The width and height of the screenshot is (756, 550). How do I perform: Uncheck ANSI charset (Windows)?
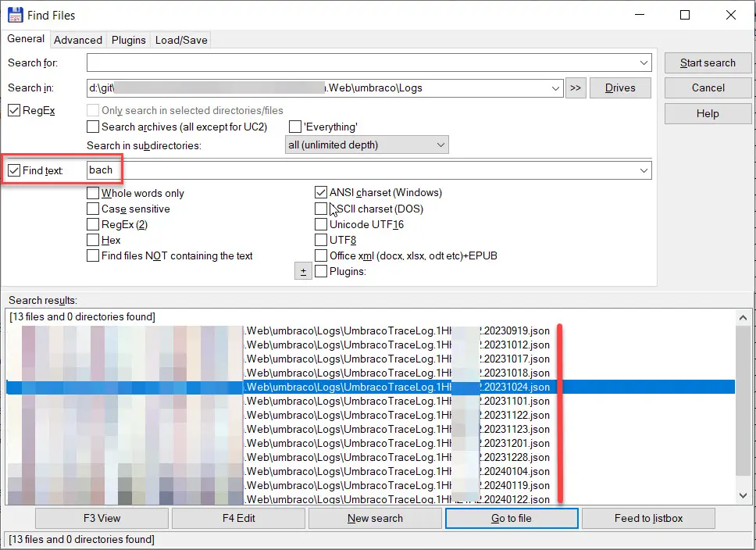pos(321,192)
